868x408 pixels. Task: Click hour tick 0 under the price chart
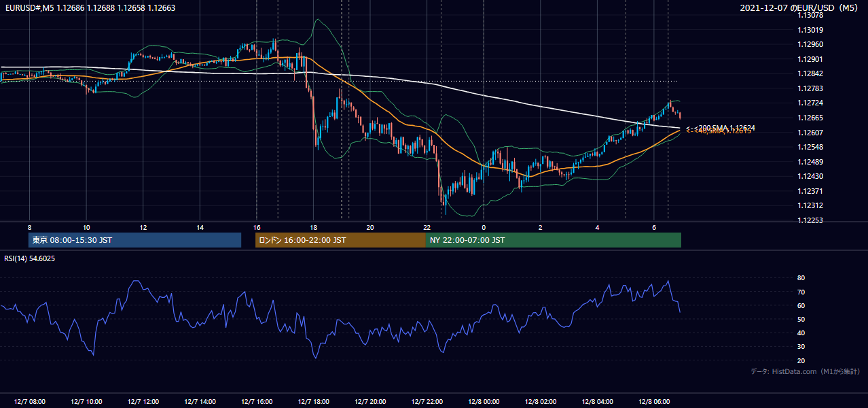(x=484, y=227)
